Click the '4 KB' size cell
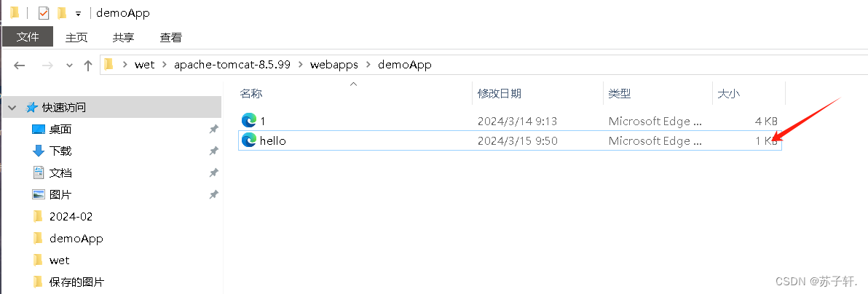Image resolution: width=868 pixels, height=294 pixels. point(766,121)
